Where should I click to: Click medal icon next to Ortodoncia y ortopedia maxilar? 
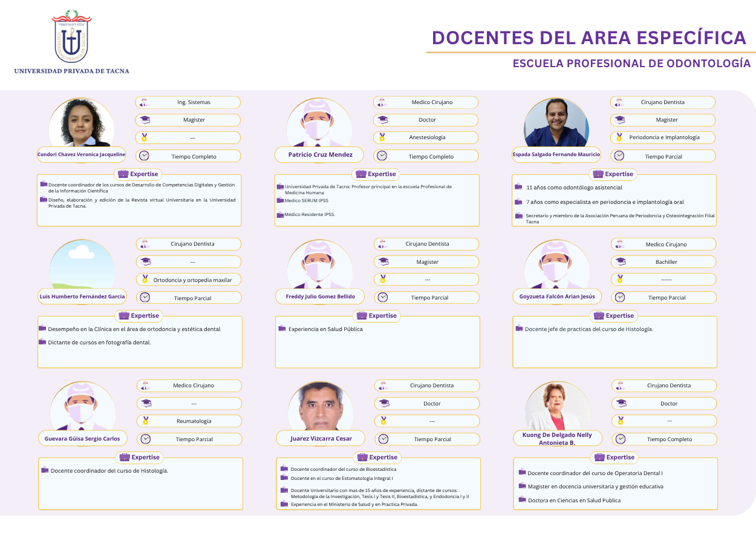(145, 280)
